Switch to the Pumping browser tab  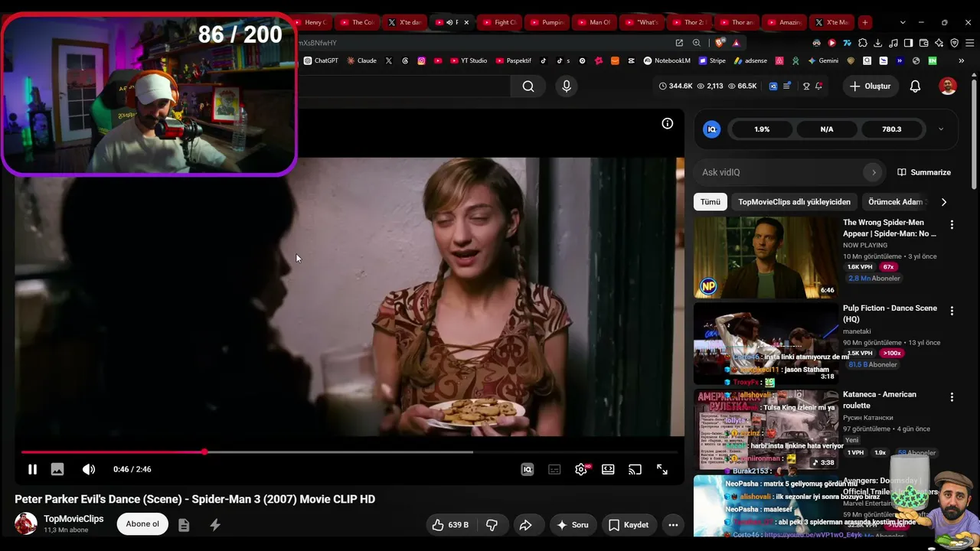click(547, 22)
